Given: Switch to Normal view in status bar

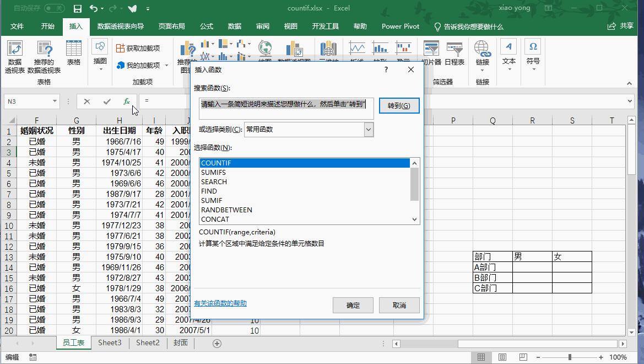Looking at the screenshot, I should tap(481, 357).
